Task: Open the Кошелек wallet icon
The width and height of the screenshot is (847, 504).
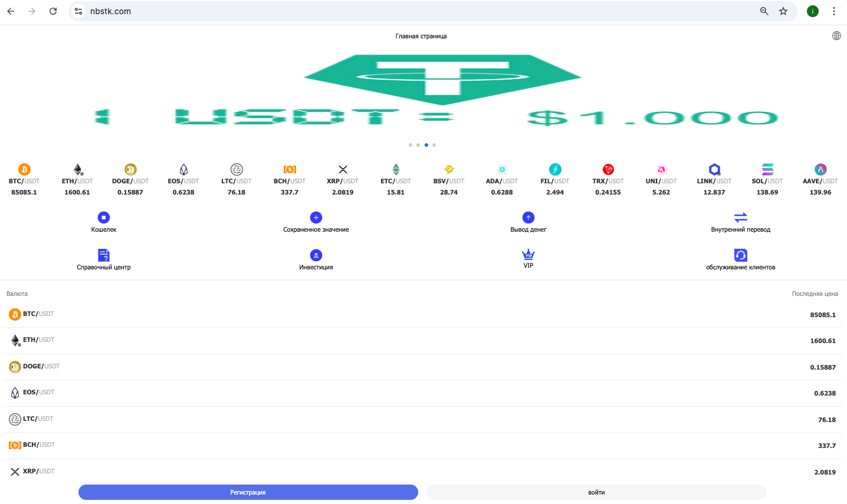Action: point(104,218)
